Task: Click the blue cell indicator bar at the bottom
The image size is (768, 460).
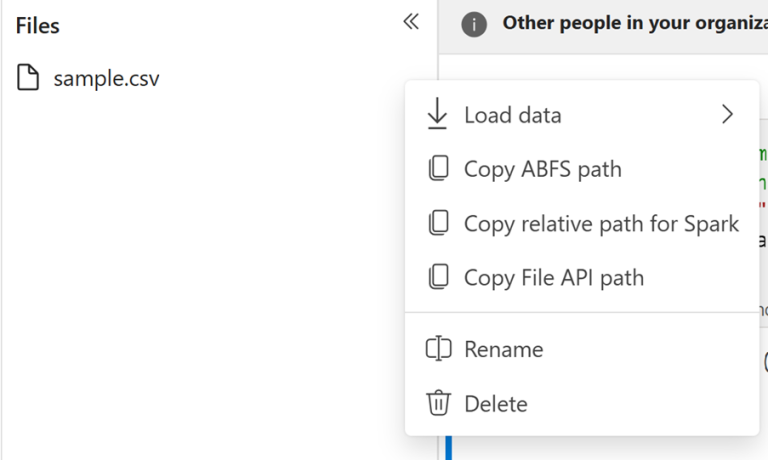Action: 449,448
